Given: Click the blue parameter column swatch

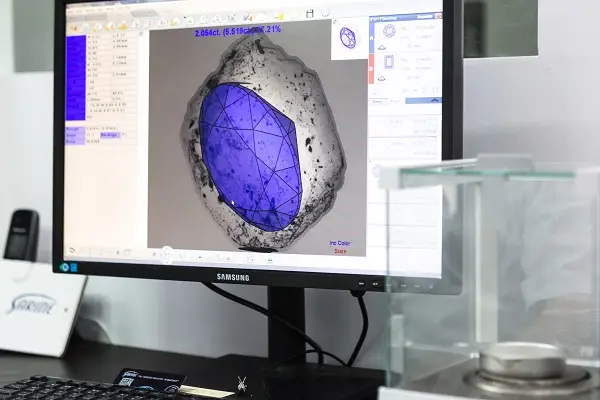Looking at the screenshot, I should tap(76, 78).
